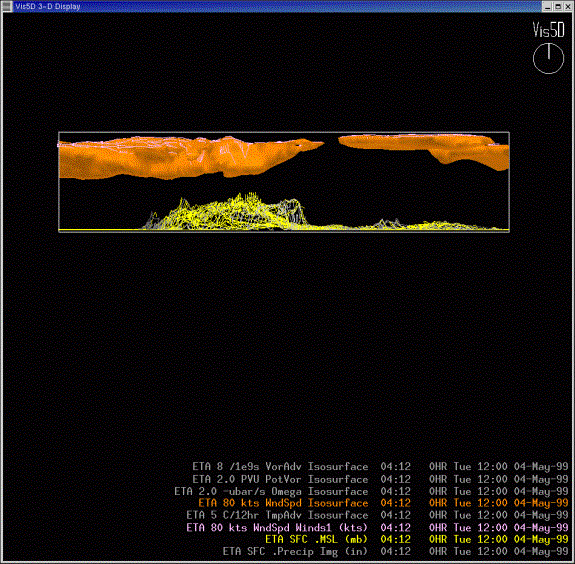575x564 pixels.
Task: Click the round clock dial icon
Action: 548,58
